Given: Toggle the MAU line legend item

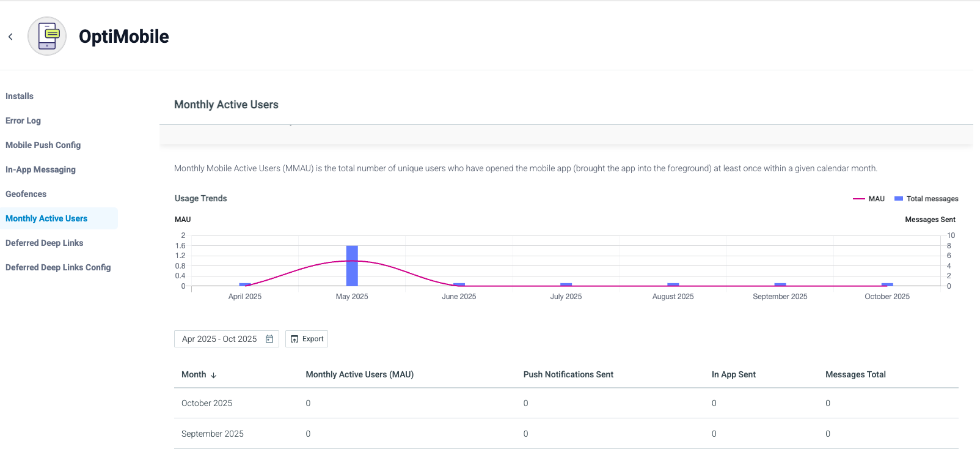Looking at the screenshot, I should click(x=869, y=199).
